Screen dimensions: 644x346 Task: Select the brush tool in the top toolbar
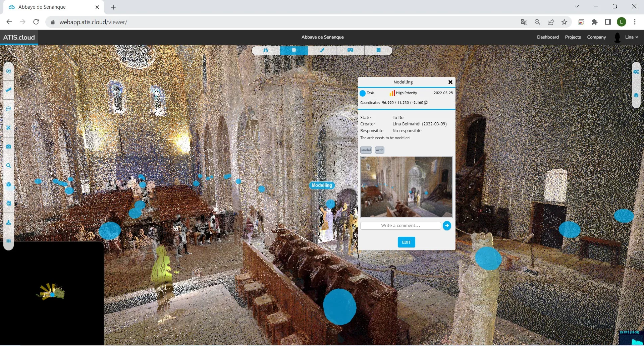coord(322,50)
